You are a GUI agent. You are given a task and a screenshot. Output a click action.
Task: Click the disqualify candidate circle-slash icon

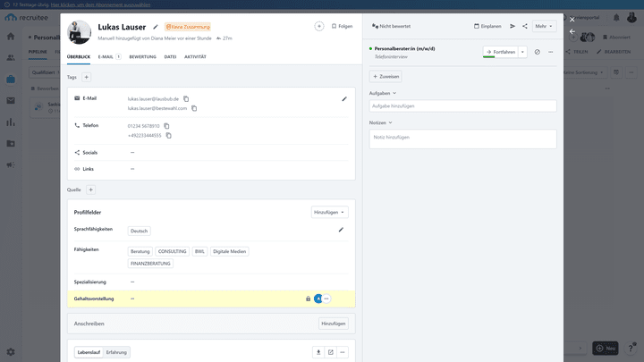click(537, 52)
